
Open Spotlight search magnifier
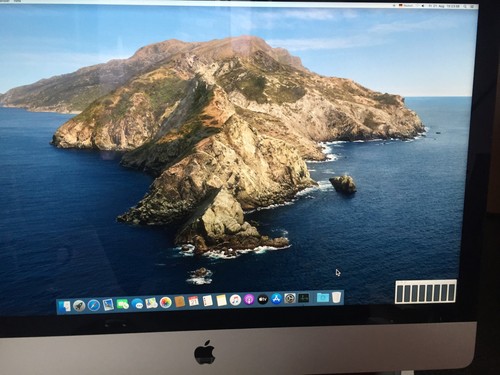click(465, 6)
